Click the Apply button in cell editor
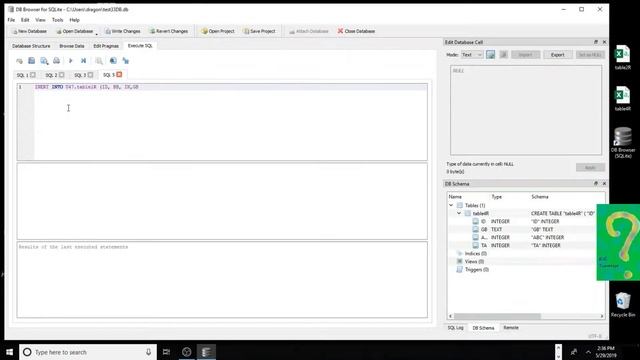This screenshot has height=360, width=640. 590,168
